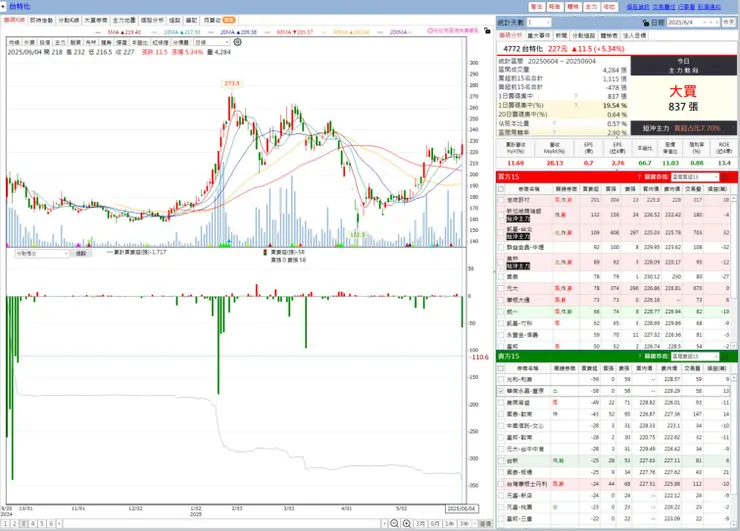
Task: Switch to the 即時走勢 tab
Action: 42,20
